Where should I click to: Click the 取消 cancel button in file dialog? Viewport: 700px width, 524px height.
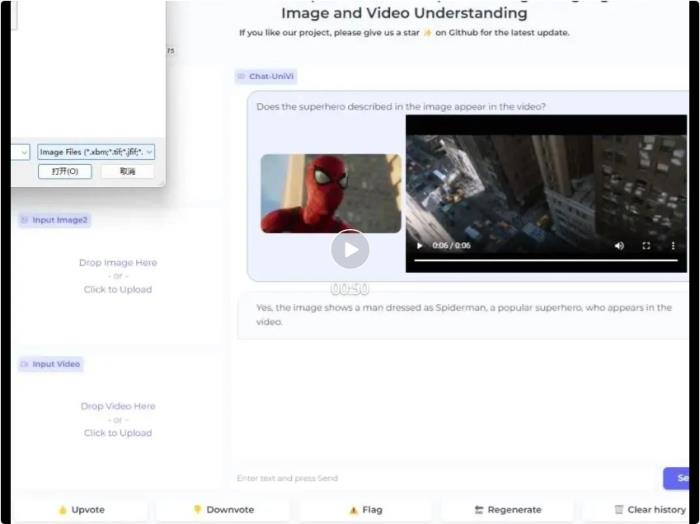(127, 171)
